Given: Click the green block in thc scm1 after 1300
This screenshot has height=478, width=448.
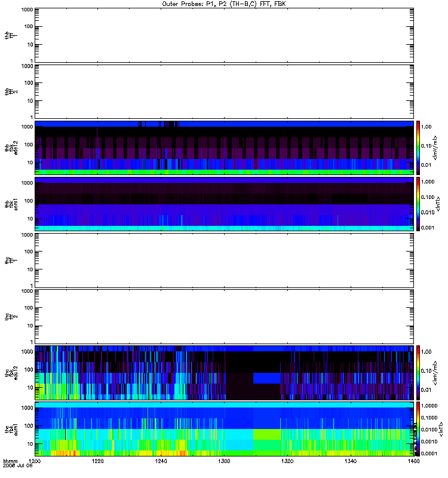Looking at the screenshot, I should [266, 434].
